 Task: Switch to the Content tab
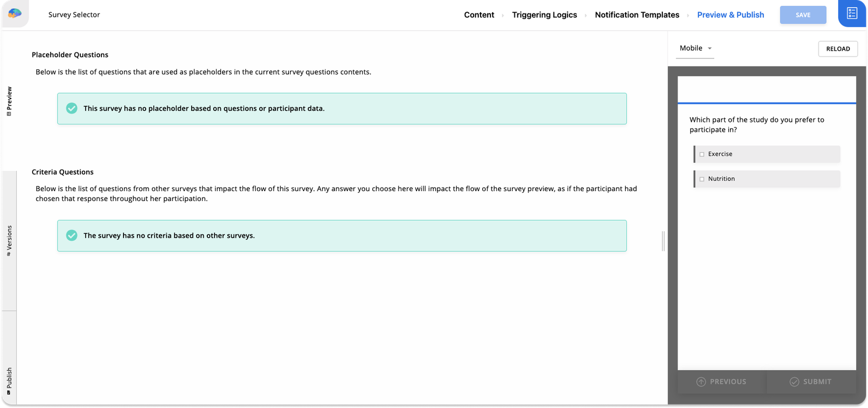pos(479,15)
